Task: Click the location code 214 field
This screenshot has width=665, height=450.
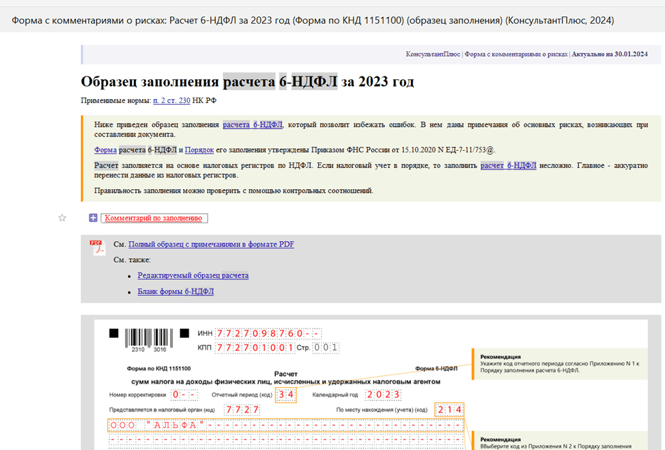Action: pyautogui.click(x=448, y=410)
